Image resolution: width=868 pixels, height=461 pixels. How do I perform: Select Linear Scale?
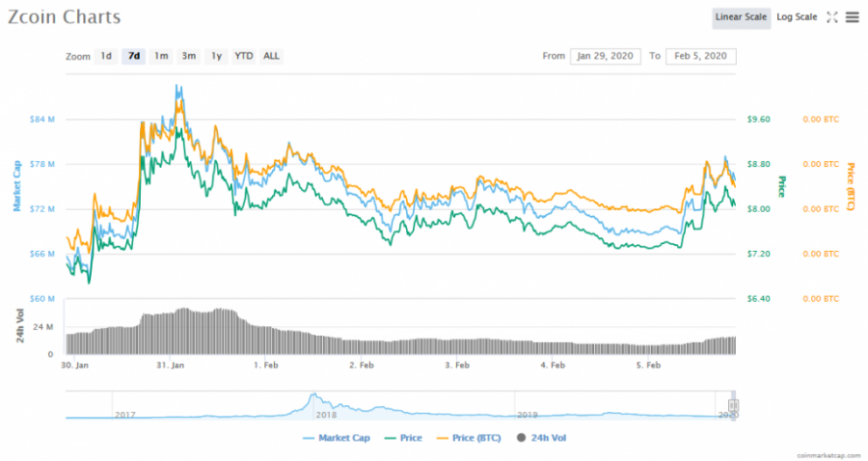pos(742,17)
